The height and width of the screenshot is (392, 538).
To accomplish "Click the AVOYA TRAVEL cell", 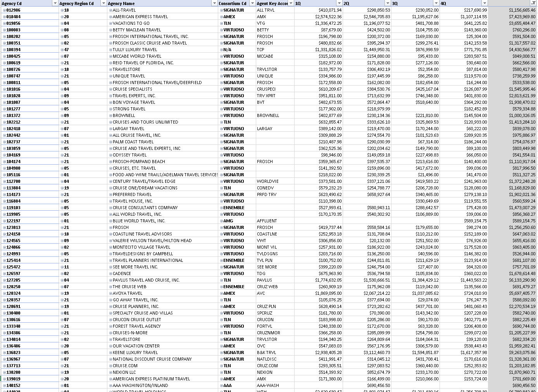I will tap(163, 293).
